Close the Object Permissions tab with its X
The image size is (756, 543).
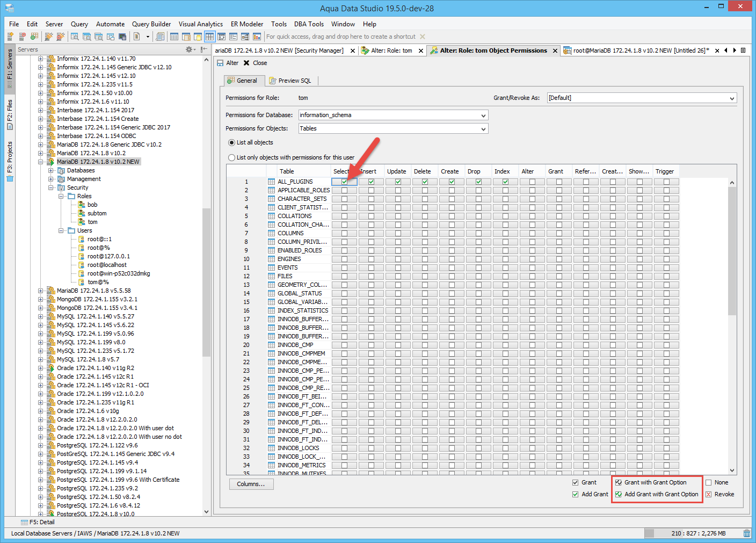pyautogui.click(x=555, y=50)
